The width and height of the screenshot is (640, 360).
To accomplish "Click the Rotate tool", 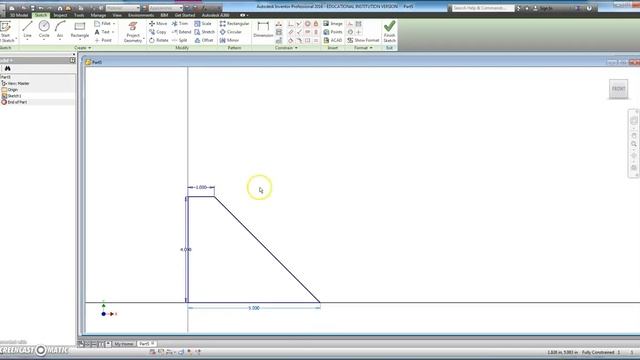I will click(158, 40).
